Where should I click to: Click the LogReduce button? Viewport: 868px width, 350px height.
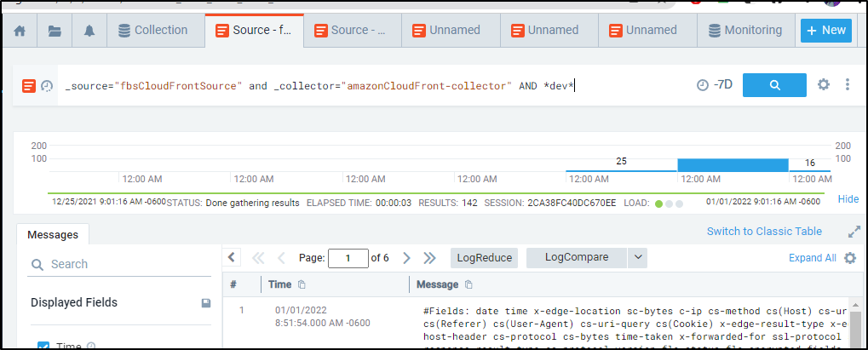pyautogui.click(x=485, y=257)
